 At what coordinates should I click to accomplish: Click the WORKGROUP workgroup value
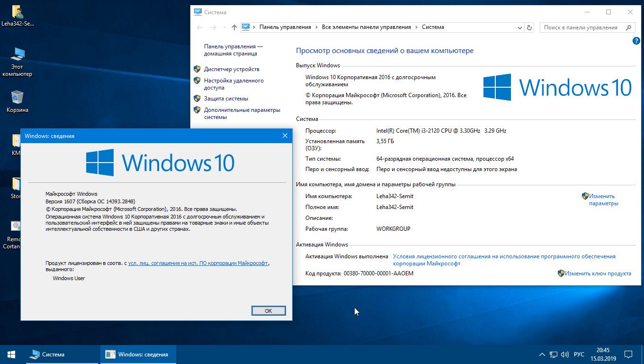coord(393,229)
